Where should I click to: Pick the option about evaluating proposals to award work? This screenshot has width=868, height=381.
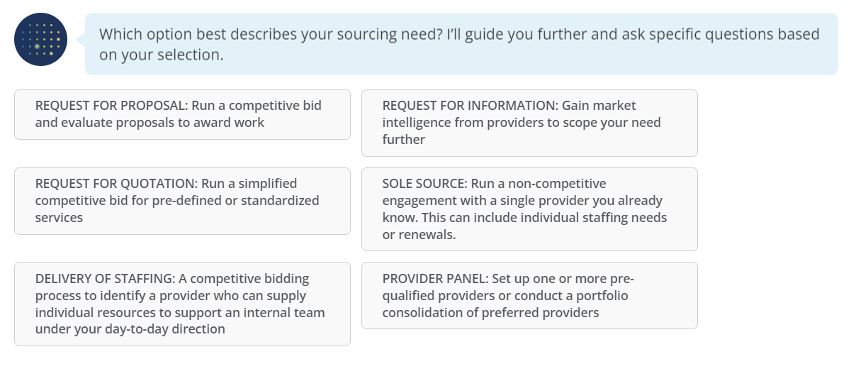[x=182, y=114]
